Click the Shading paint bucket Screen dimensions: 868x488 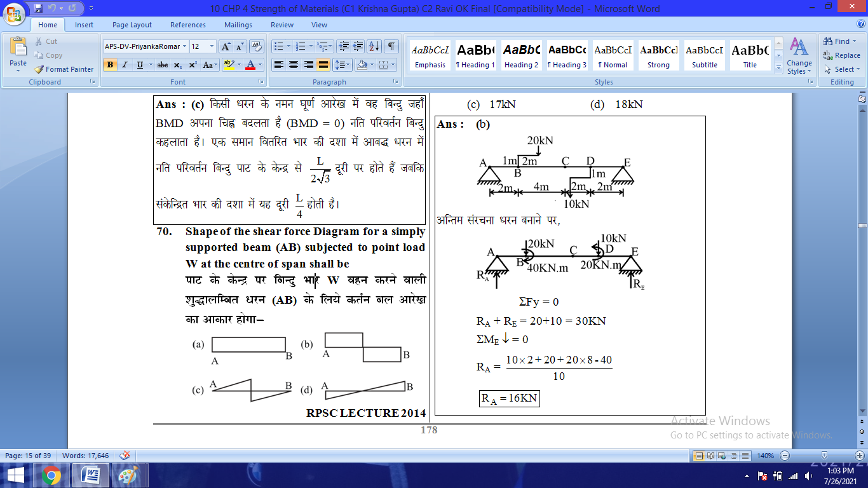[362, 65]
